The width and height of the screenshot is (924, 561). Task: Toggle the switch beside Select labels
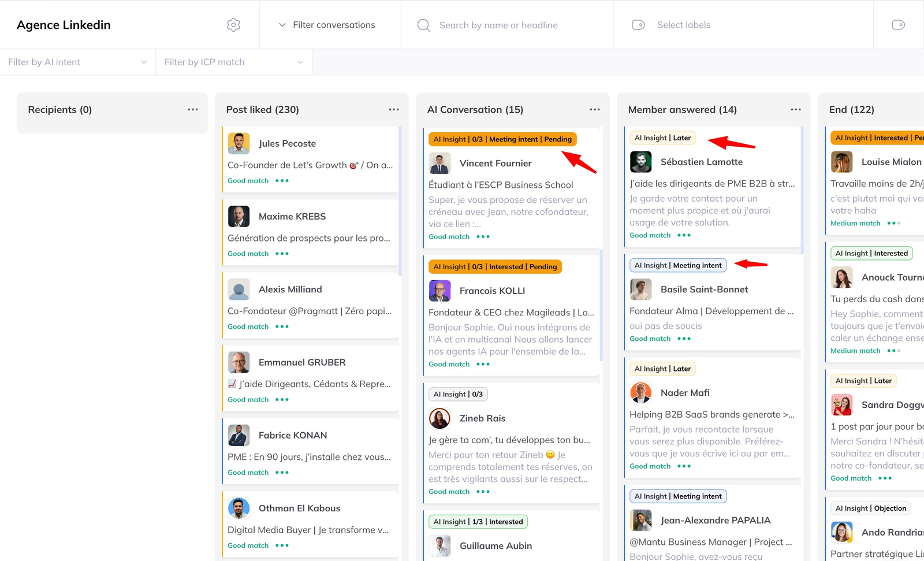[638, 25]
